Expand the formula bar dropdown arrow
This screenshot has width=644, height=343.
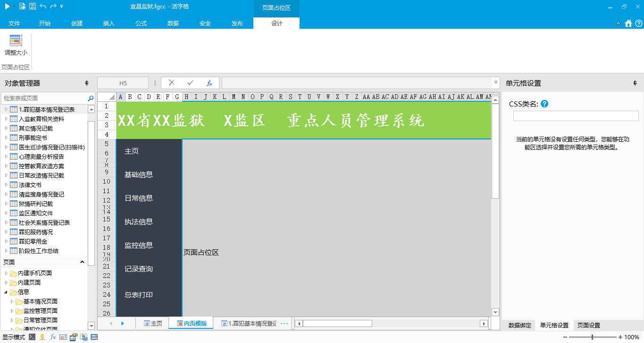(x=495, y=82)
